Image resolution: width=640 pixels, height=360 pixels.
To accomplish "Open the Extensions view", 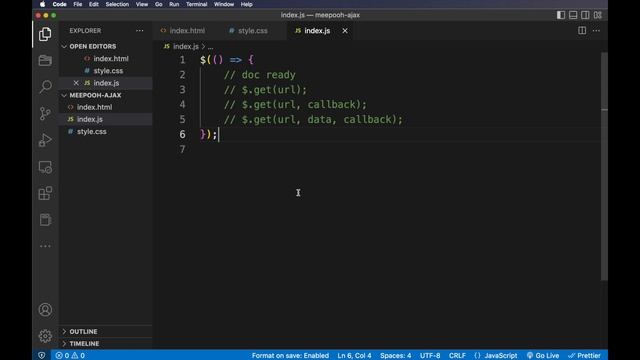I will click(45, 193).
